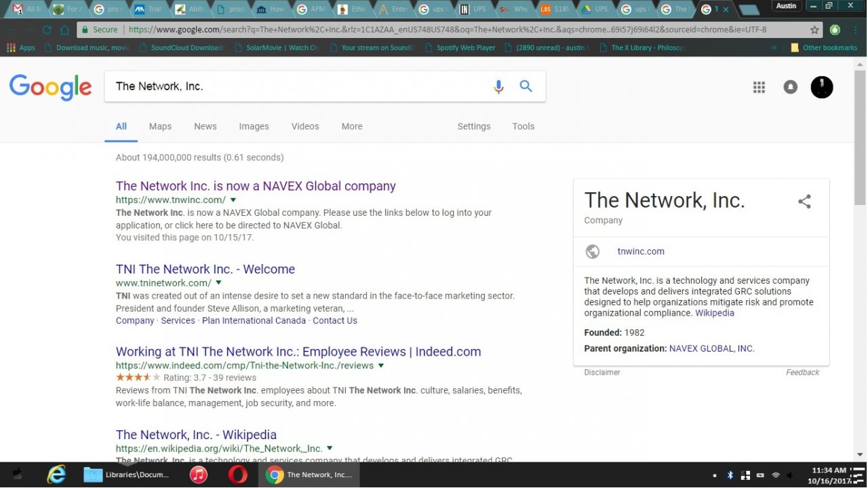The height and width of the screenshot is (488, 868).
Task: Expand the arrow beside the Wikipedia result URL
Action: click(330, 449)
